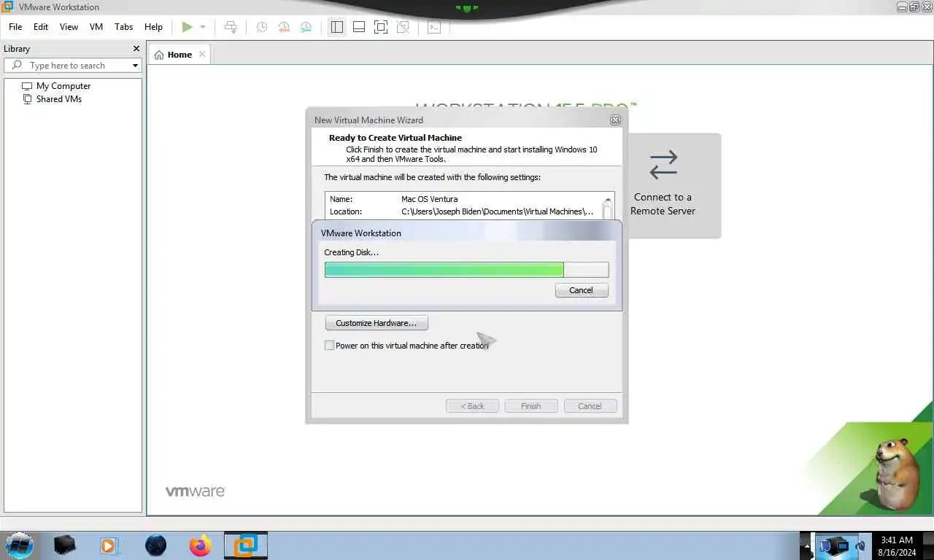
Task: Click the Enter Full Screen icon
Action: 380,27
